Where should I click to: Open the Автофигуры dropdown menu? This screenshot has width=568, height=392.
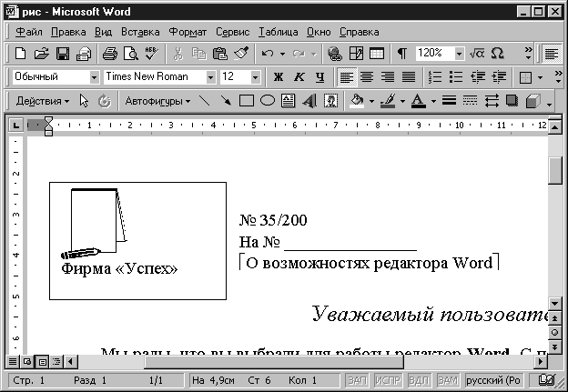[157, 101]
